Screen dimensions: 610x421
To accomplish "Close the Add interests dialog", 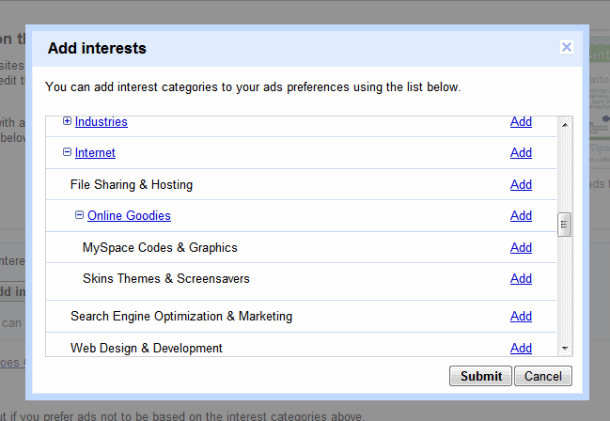I will [x=566, y=47].
